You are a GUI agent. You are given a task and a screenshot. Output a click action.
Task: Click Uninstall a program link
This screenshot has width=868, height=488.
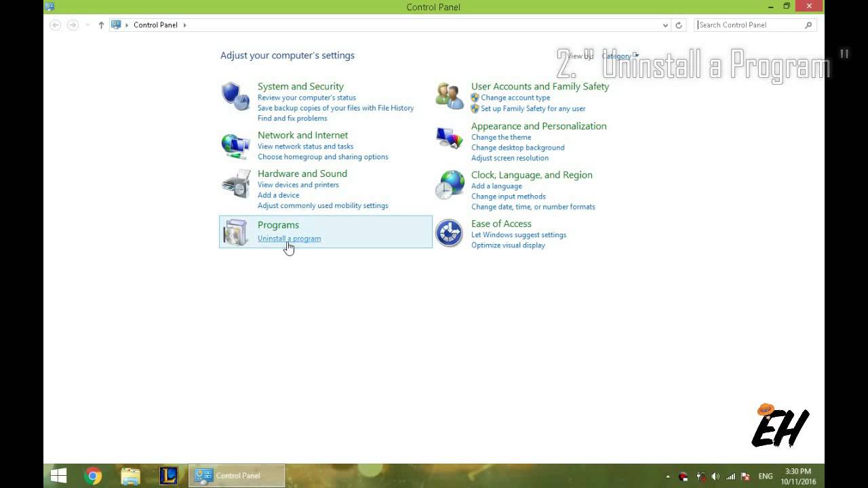[289, 239]
